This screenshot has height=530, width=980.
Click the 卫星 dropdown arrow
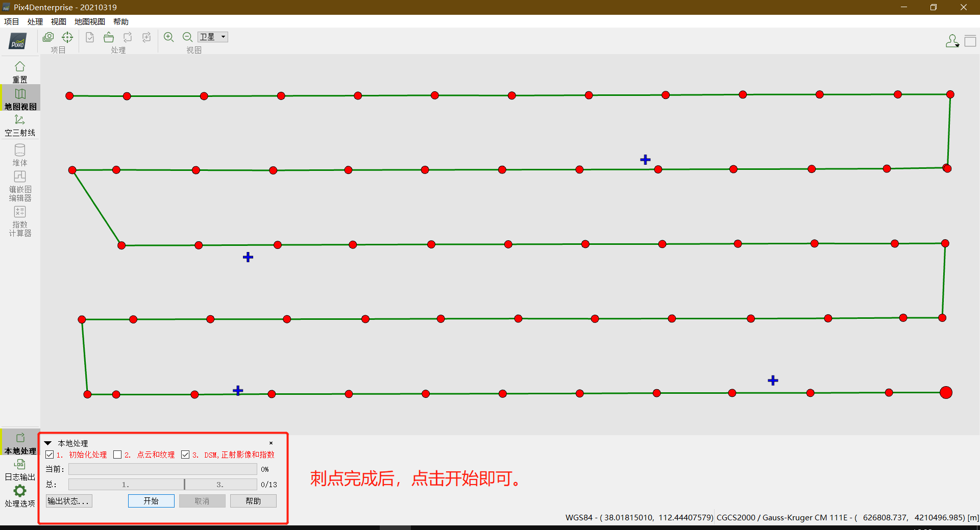pos(223,36)
